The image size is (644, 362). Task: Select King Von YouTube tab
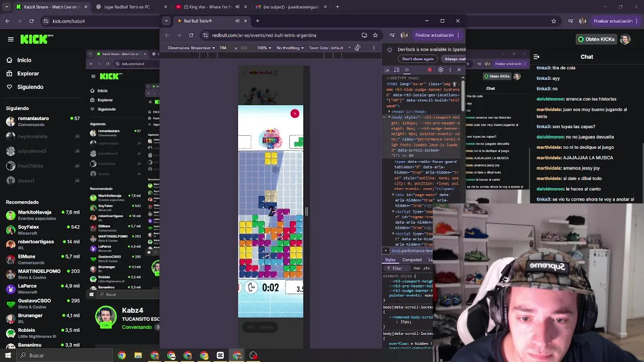click(211, 7)
